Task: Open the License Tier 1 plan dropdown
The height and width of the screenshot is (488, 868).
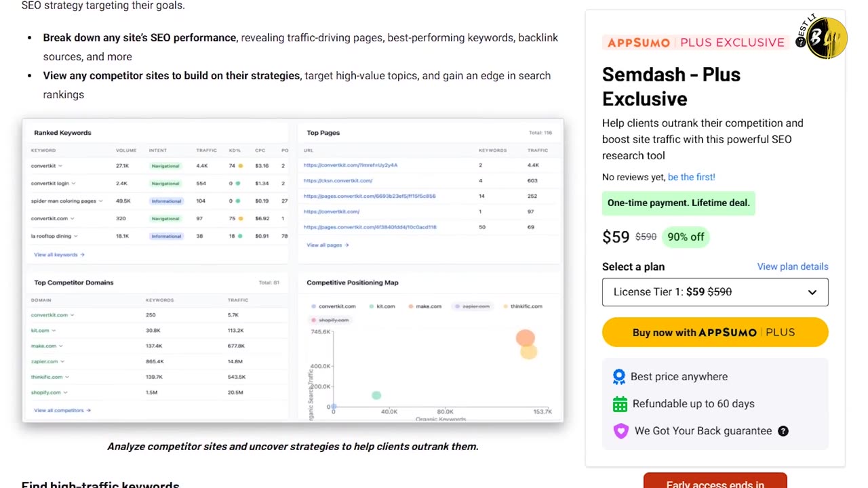Action: (x=715, y=292)
